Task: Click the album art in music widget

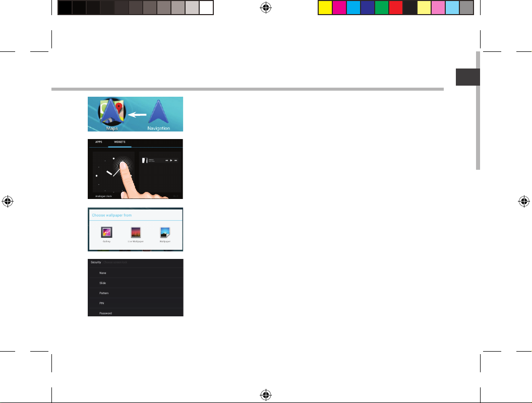Action: pyautogui.click(x=144, y=160)
